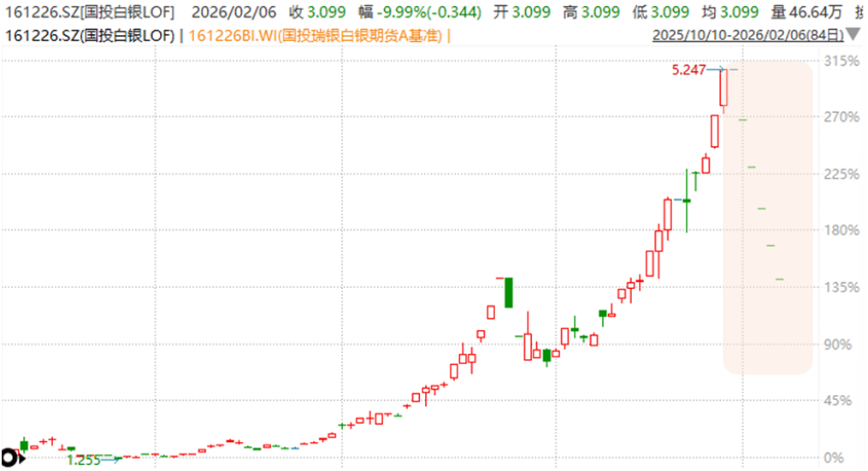Click the closing price 收 3.099

(x=317, y=12)
